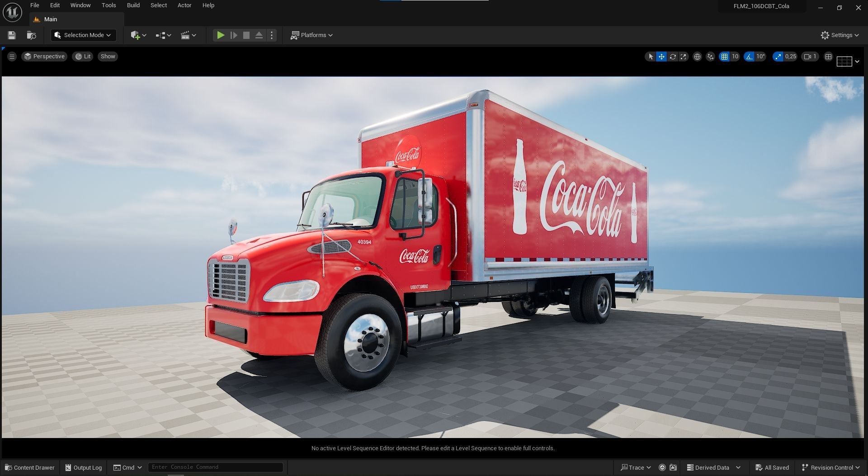
Task: Open the viewport Show flags menu
Action: (108, 57)
